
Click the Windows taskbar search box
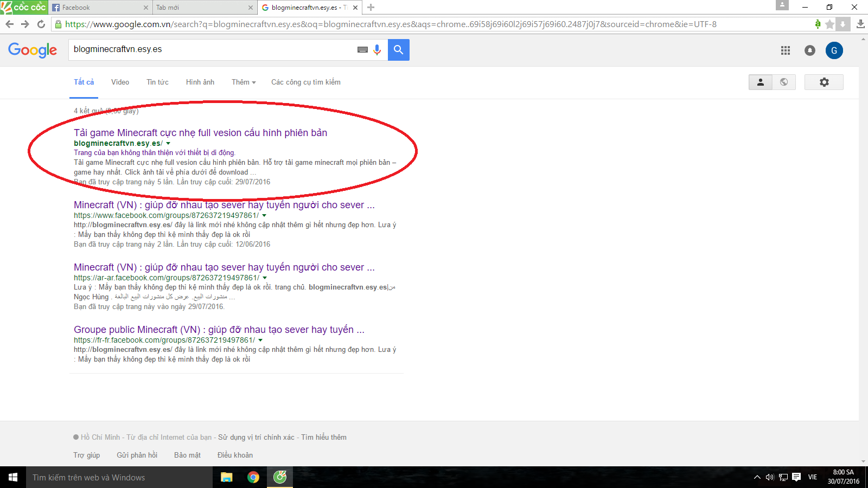click(119, 477)
